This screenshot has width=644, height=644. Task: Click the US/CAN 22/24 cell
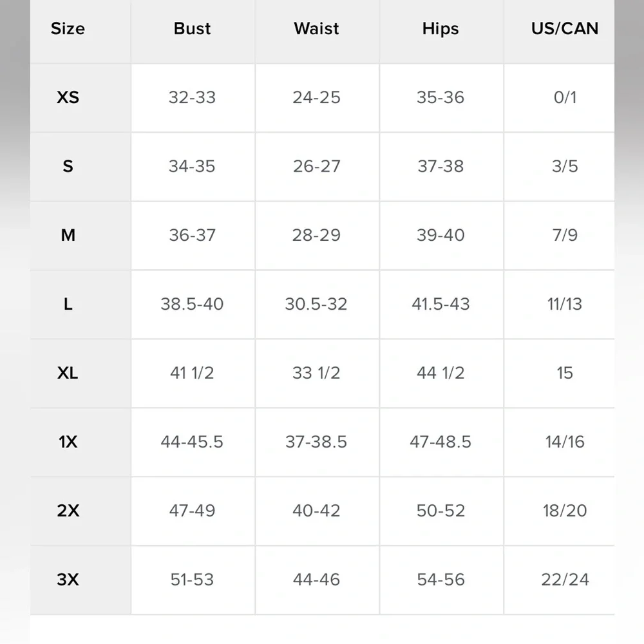point(564,580)
